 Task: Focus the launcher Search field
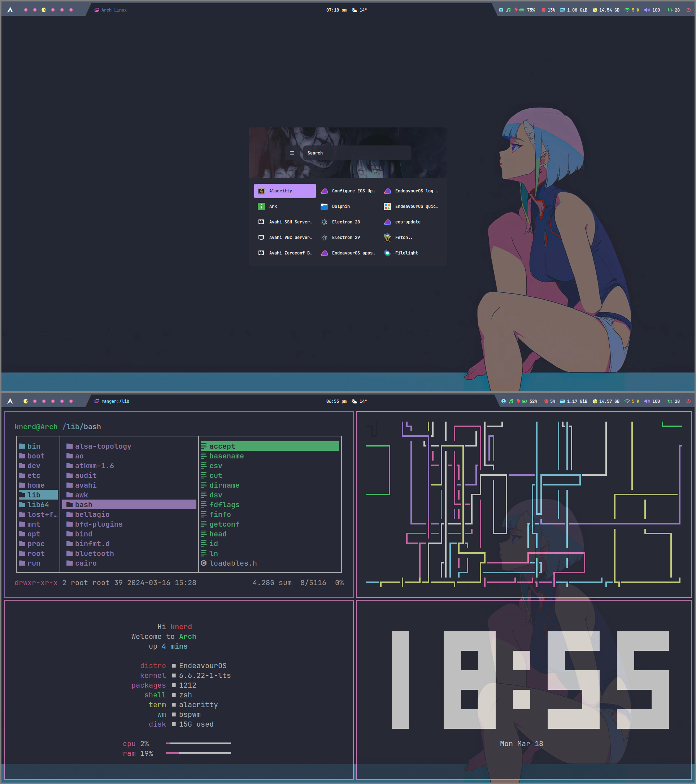coord(357,153)
